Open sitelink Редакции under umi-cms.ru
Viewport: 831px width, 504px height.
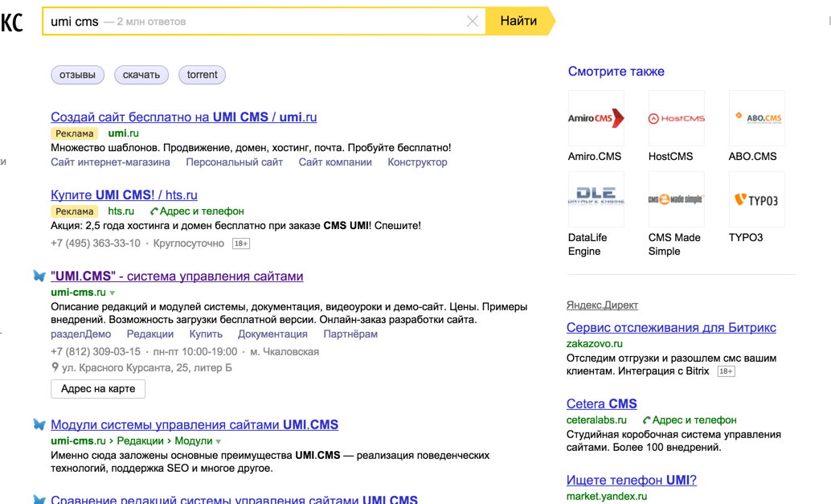pos(150,334)
